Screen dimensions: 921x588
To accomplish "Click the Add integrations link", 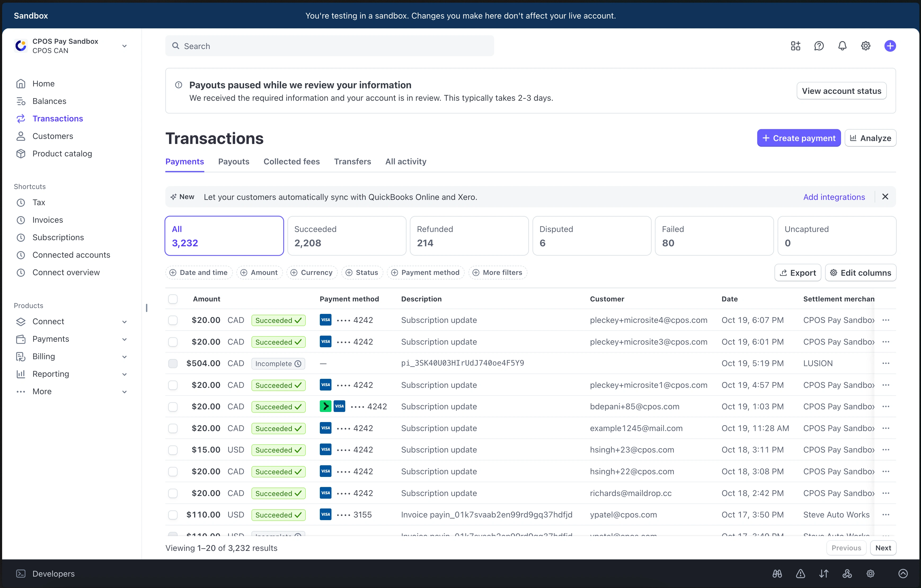I will (834, 197).
